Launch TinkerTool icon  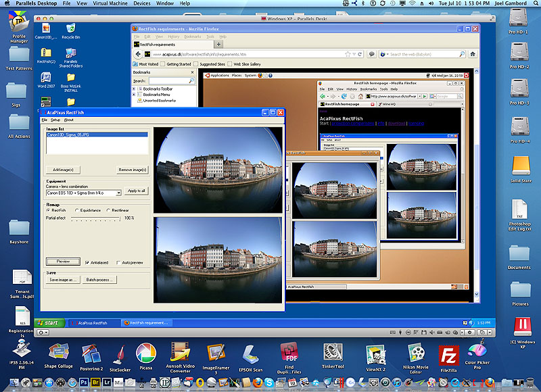point(333,353)
